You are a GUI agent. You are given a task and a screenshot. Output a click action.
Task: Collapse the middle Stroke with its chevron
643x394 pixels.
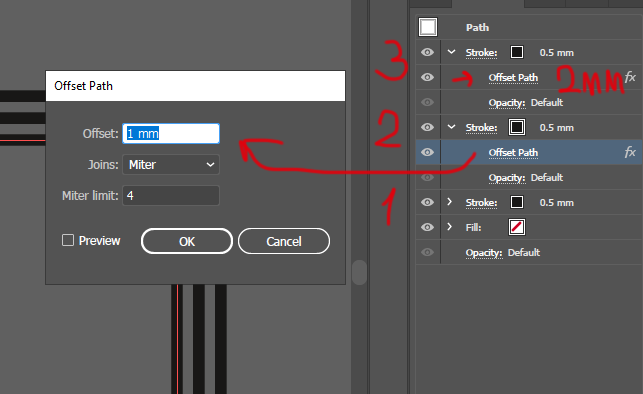pyautogui.click(x=451, y=127)
